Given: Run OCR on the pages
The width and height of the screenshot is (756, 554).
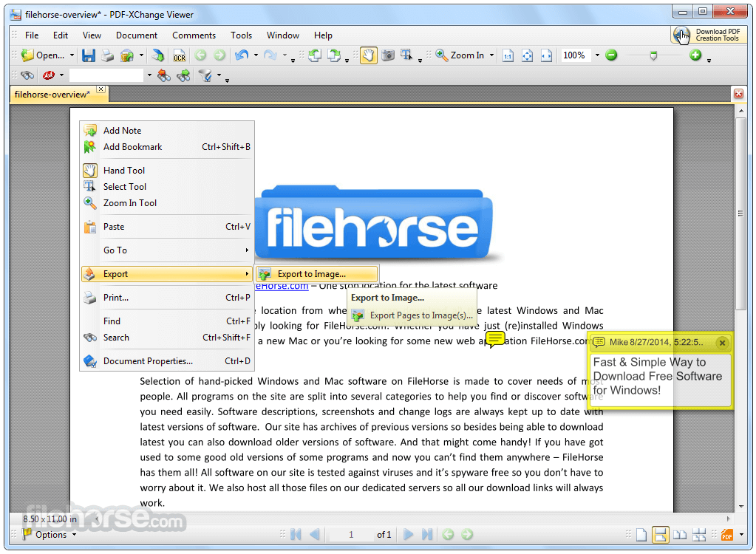Looking at the screenshot, I should 180,55.
